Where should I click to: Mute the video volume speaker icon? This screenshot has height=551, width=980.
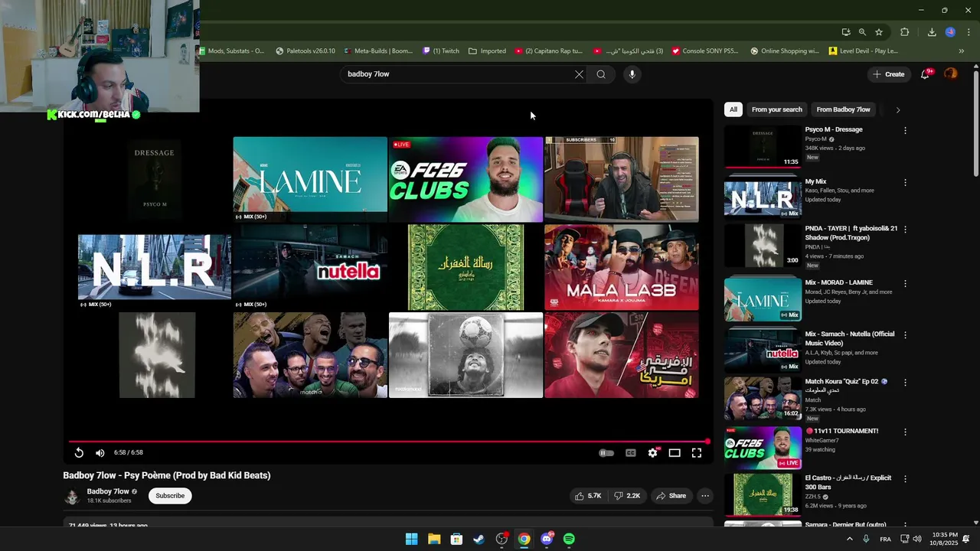pyautogui.click(x=100, y=453)
